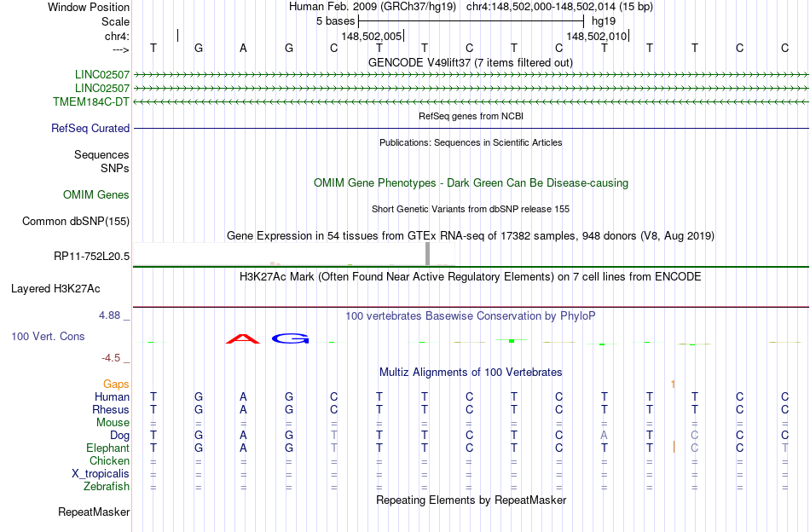Screen dimensions: 810x532
Task: Open Short Genetic Variants from dbSNP title
Action: [x=471, y=209]
